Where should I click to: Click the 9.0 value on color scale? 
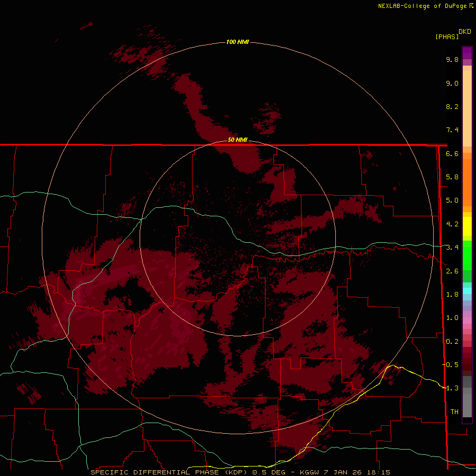coord(452,83)
